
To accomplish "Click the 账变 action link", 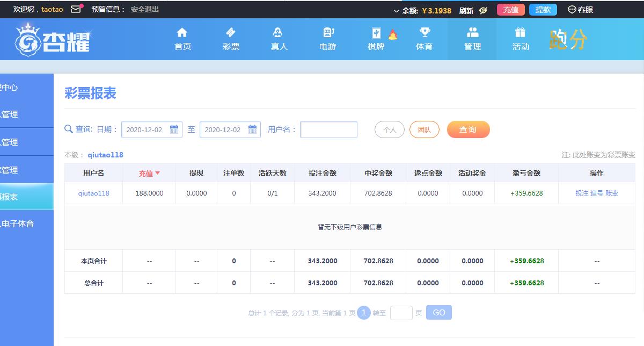I will click(612, 193).
